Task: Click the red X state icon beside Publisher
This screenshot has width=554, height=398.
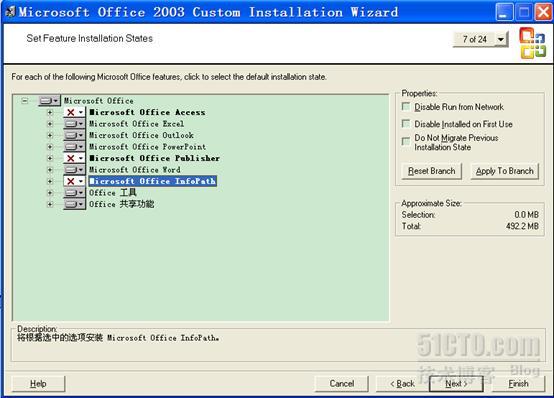Action: pyautogui.click(x=75, y=158)
